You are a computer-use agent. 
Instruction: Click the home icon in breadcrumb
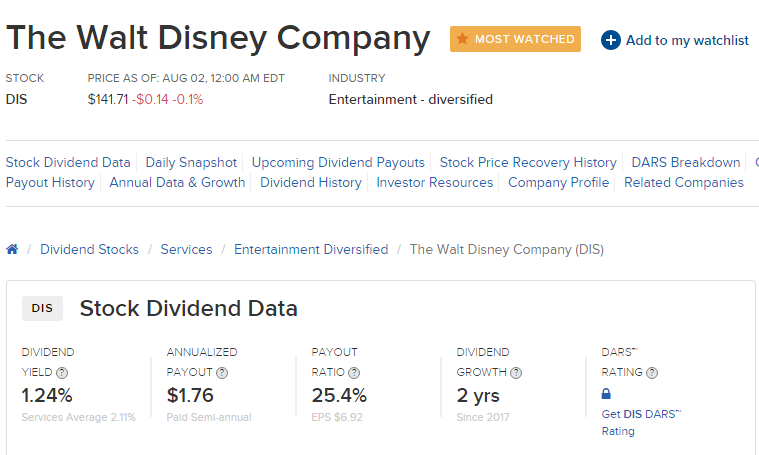click(x=12, y=249)
